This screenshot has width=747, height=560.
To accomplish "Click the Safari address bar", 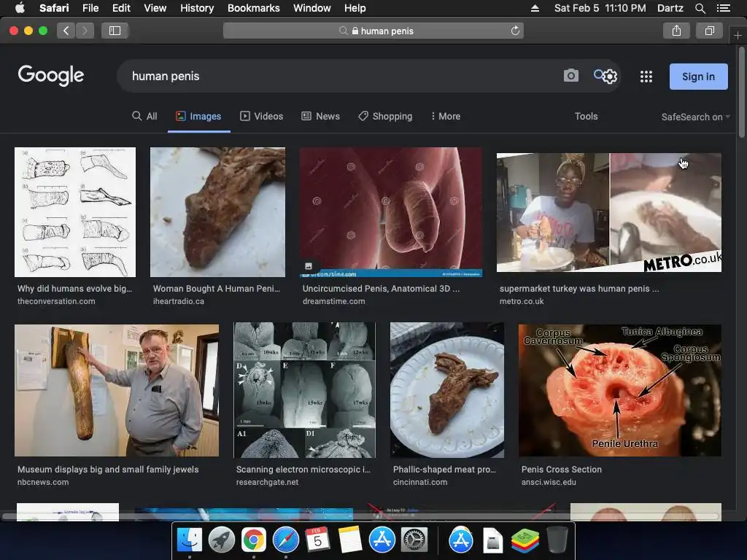I will 373,31.
